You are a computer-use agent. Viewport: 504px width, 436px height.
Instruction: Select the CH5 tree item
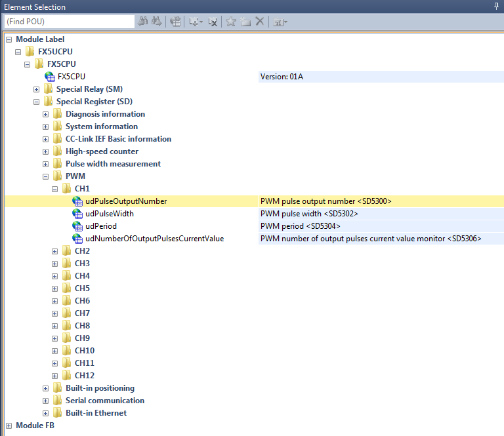point(82,288)
